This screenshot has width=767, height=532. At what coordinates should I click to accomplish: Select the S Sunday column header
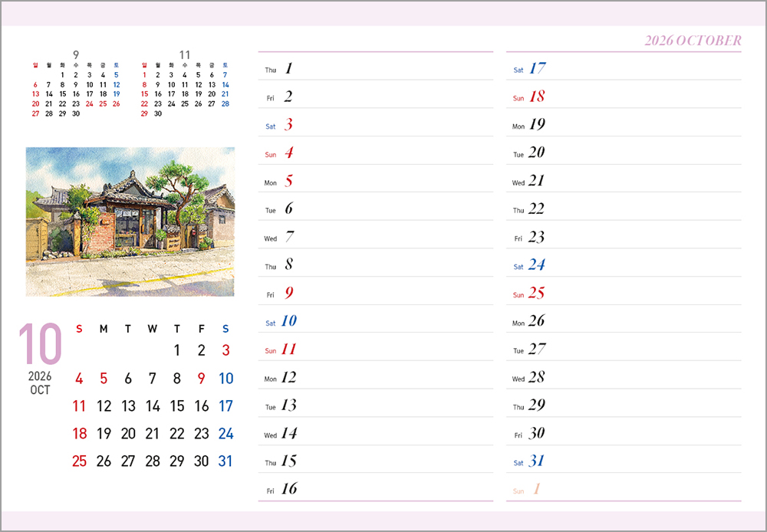click(x=79, y=328)
